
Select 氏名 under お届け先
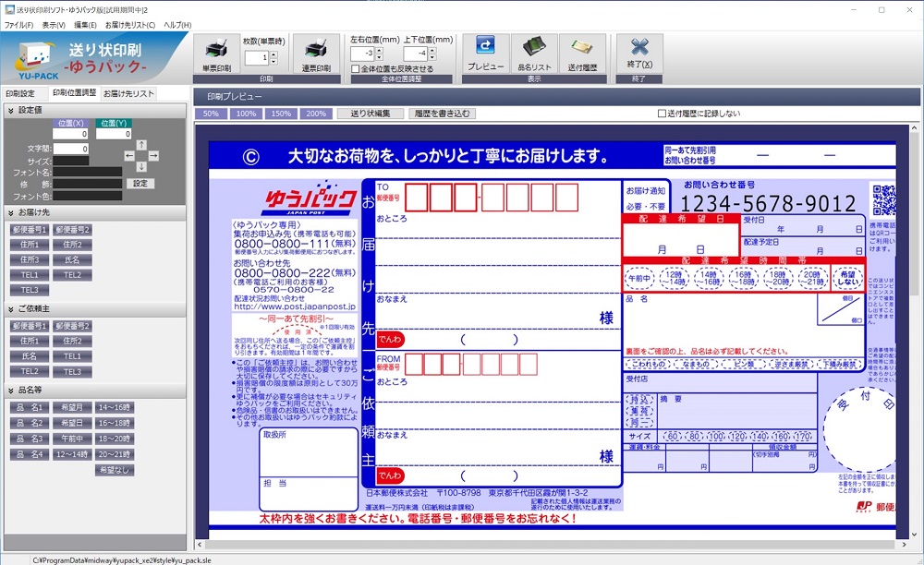tap(72, 259)
